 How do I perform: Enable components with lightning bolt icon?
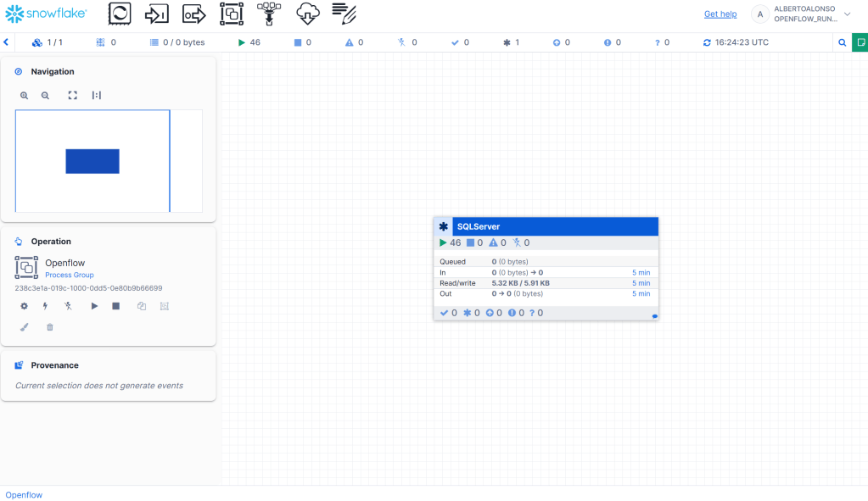[46, 306]
